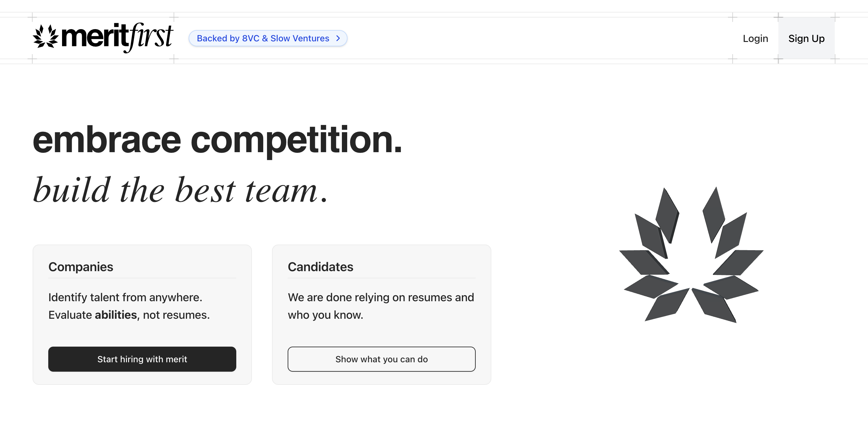Click the bold word "abilities"

pyautogui.click(x=116, y=315)
